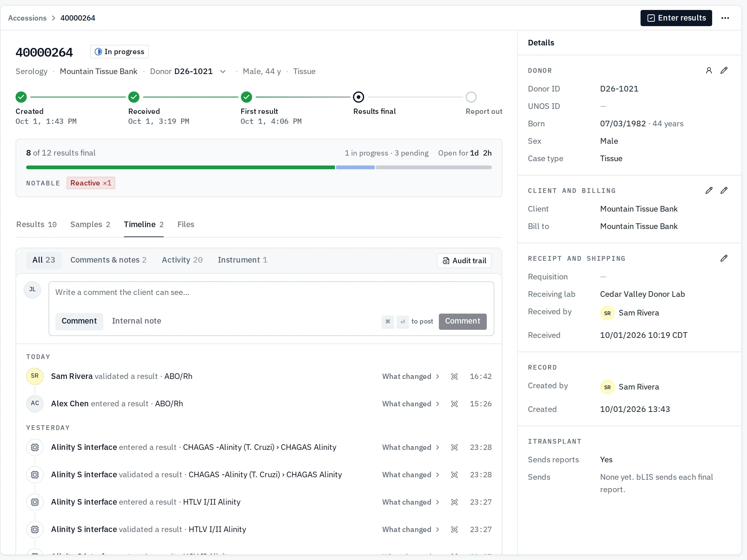Viewport: 747px width, 560px height.
Task: Click the results progress bar
Action: pyautogui.click(x=259, y=167)
